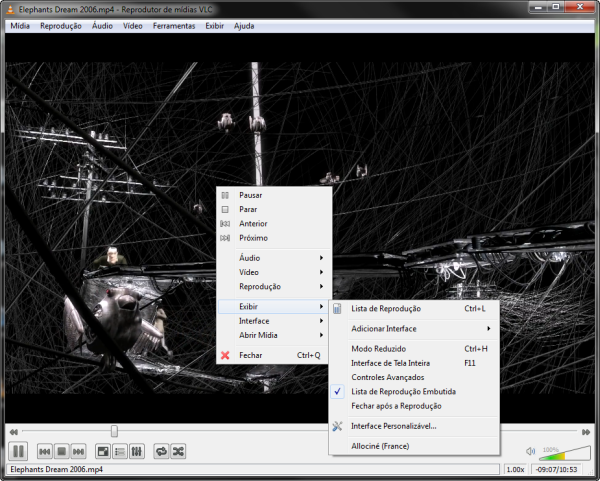Image resolution: width=600 pixels, height=481 pixels.
Task: Click the playback seek slider handle
Action: (x=114, y=431)
